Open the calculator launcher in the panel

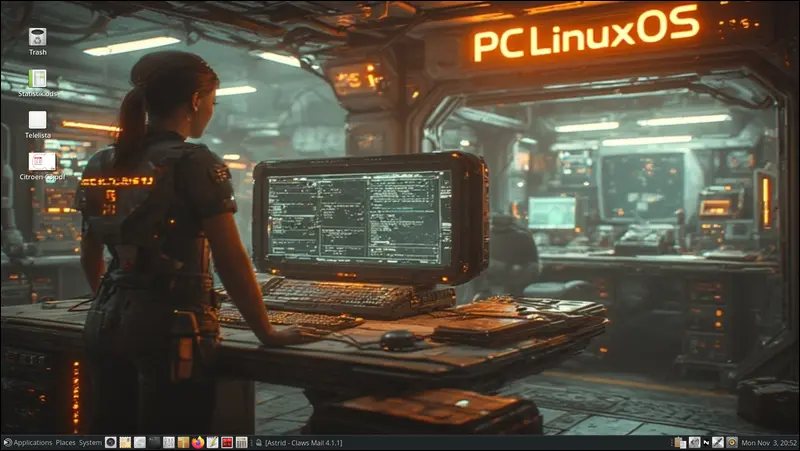[241, 442]
